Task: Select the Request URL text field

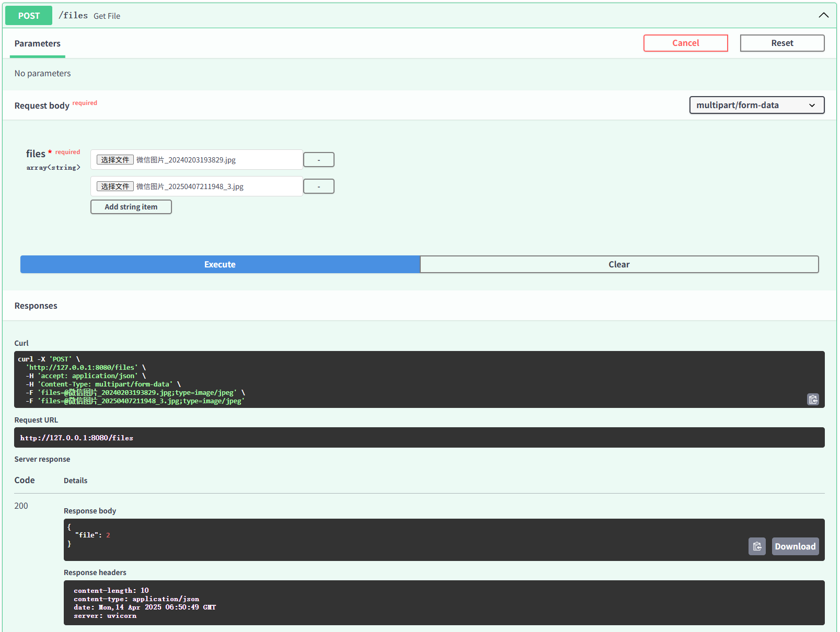Action: coord(418,438)
